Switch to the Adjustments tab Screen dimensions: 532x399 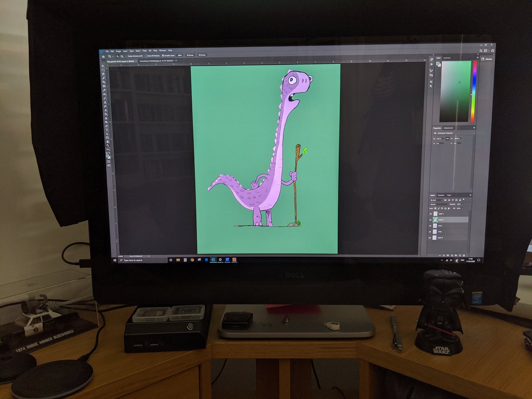click(448, 128)
